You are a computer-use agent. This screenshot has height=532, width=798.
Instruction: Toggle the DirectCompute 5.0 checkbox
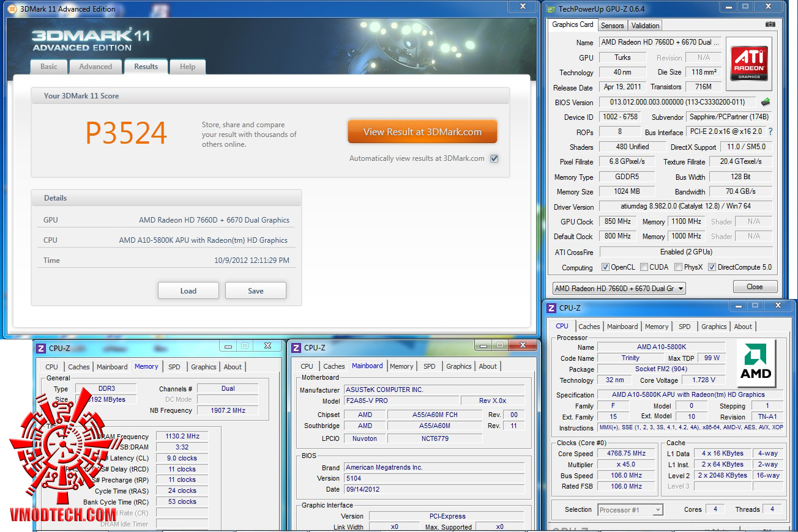[712, 267]
